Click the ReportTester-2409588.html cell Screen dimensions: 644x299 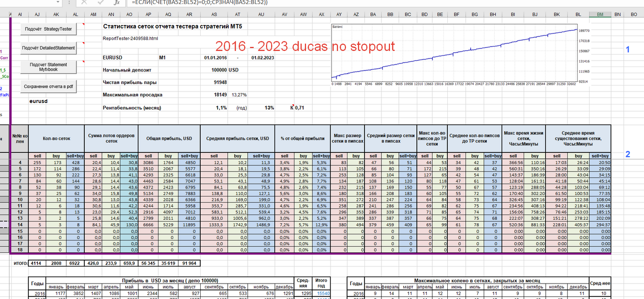130,38
